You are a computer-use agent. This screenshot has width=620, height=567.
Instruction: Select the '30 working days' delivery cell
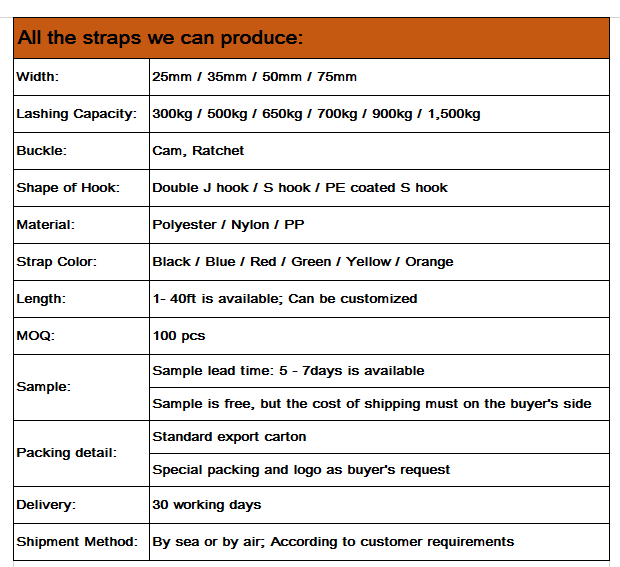click(x=379, y=505)
